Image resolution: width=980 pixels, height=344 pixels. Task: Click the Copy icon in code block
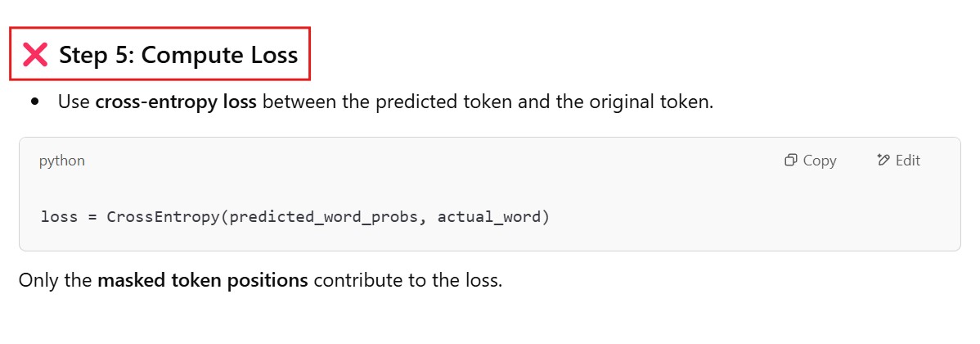point(790,161)
